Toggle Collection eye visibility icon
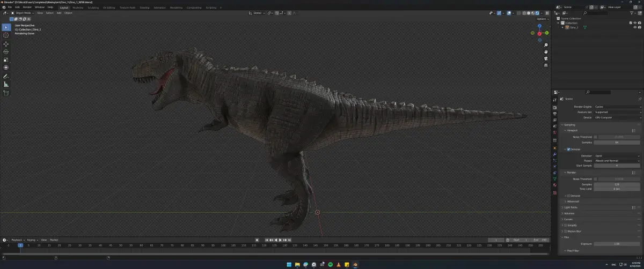 (635, 23)
